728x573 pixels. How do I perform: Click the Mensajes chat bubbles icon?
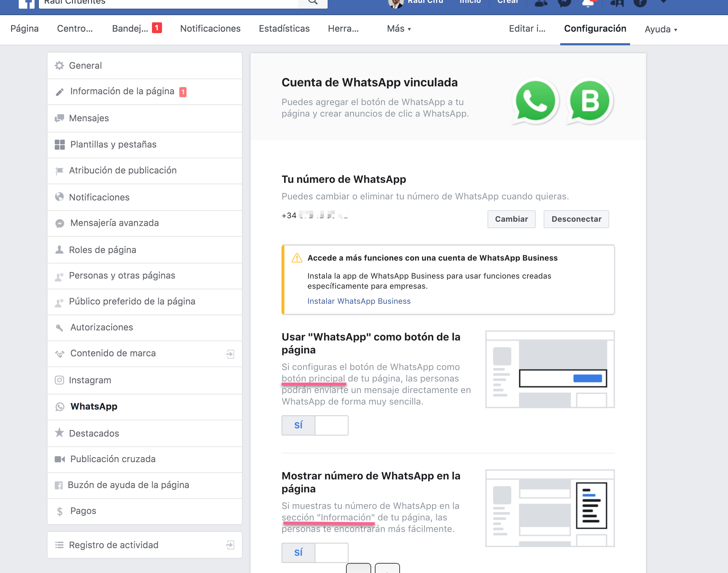coord(59,118)
